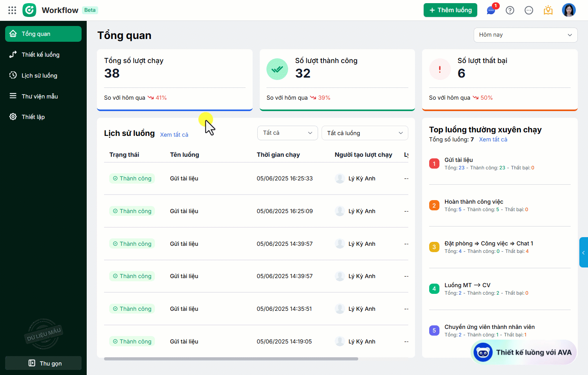The width and height of the screenshot is (588, 375).
Task: Click the Workflow logo icon
Action: [x=29, y=10]
